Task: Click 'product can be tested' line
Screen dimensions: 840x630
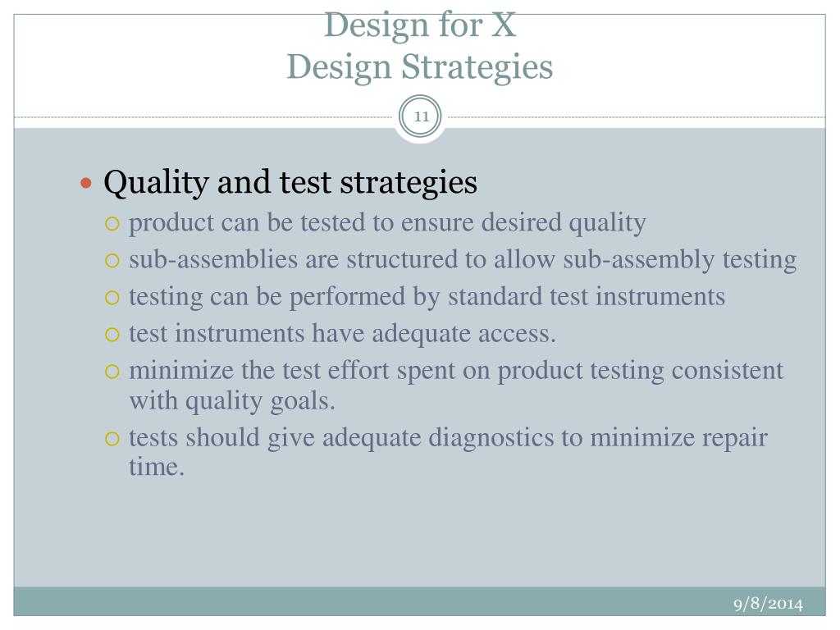Action: 387,223
